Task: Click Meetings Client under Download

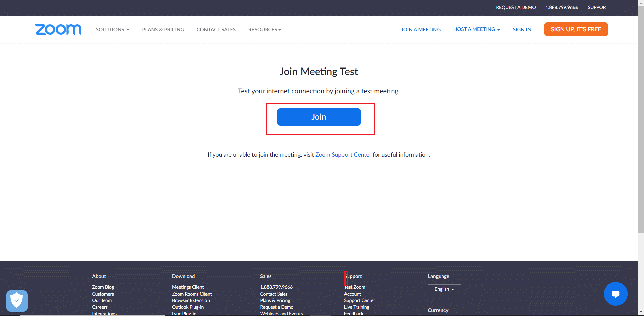Action: coord(188,287)
